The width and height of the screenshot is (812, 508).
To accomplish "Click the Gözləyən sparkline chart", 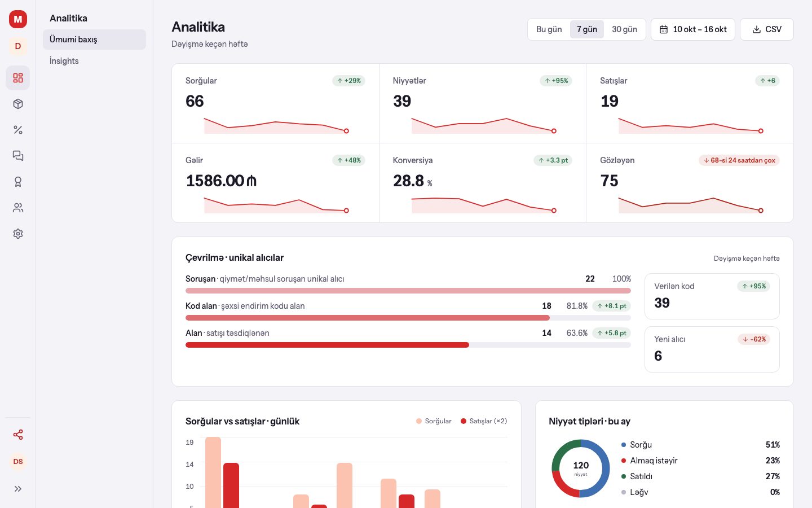I will pyautogui.click(x=691, y=205).
